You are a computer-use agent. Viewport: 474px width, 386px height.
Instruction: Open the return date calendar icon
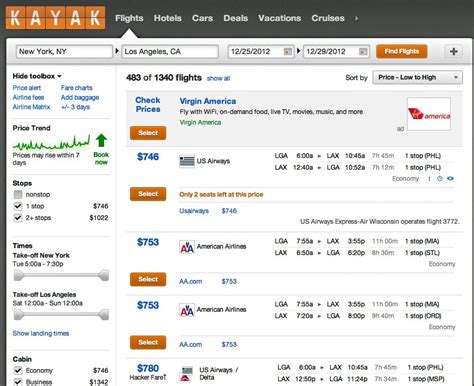point(363,52)
